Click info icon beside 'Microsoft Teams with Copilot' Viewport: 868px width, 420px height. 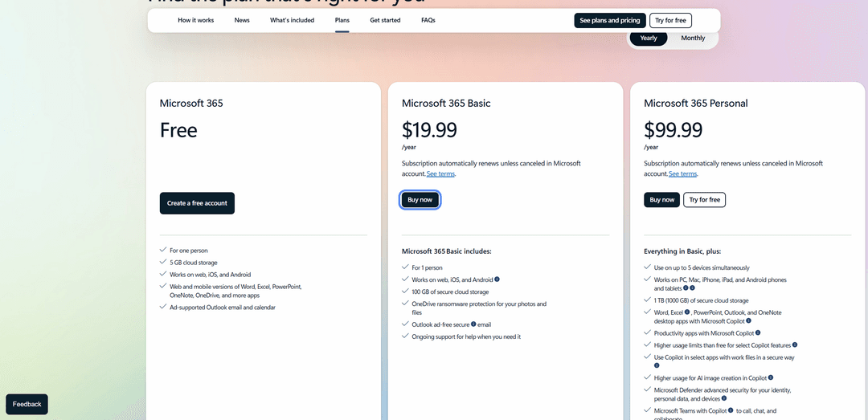click(731, 410)
